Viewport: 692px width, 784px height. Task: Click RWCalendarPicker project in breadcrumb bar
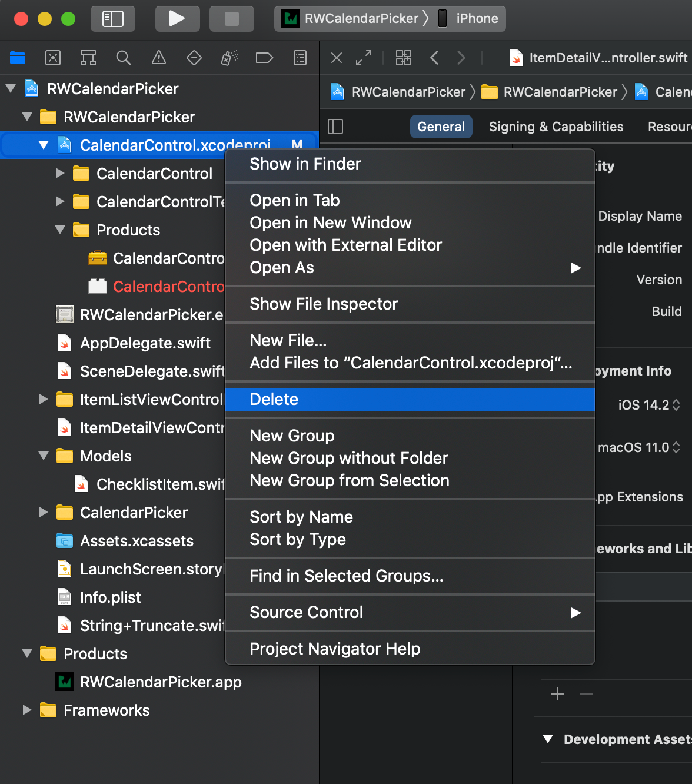tap(399, 92)
